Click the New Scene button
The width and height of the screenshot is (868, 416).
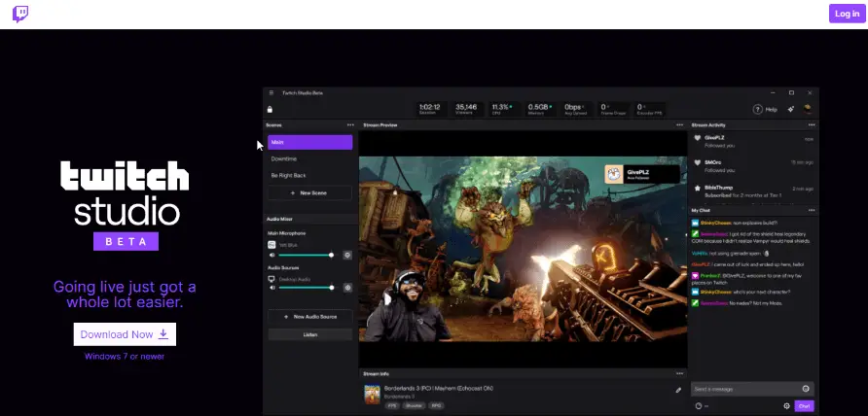tap(310, 193)
